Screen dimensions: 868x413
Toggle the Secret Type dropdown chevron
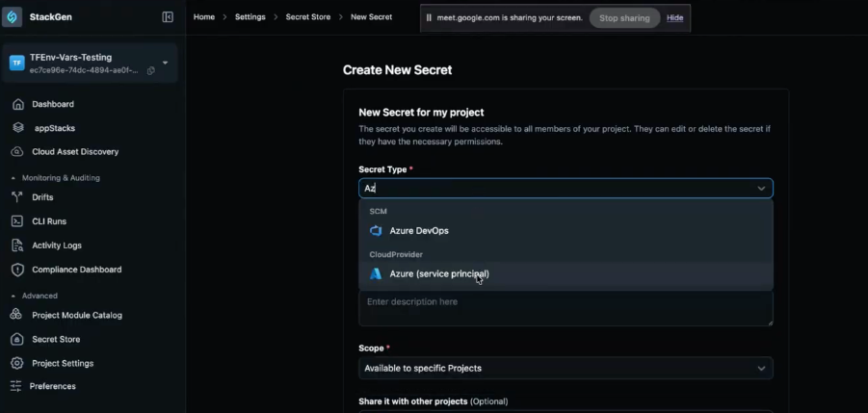click(x=761, y=188)
